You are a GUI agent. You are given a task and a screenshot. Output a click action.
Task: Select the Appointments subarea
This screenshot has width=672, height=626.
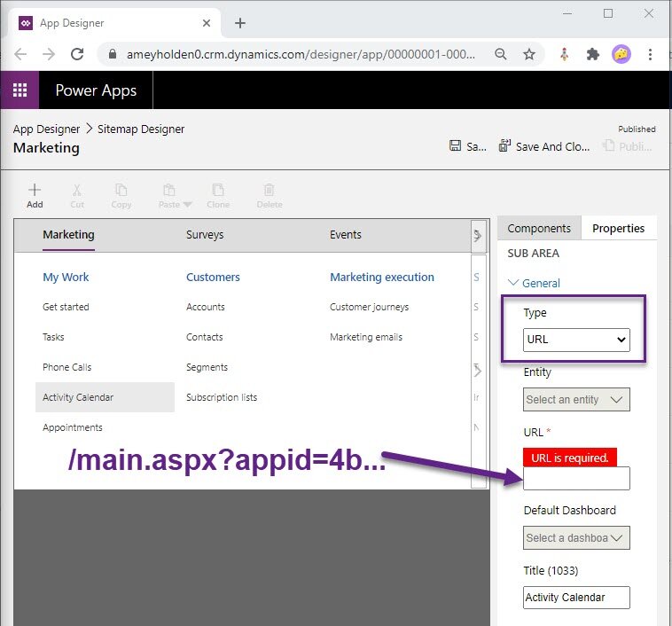tap(73, 427)
